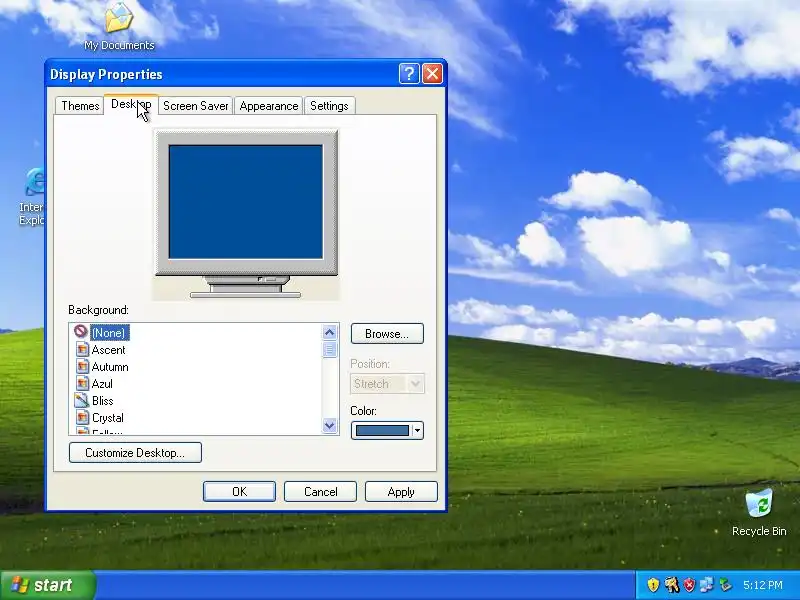Click the Bliss wallpaper file icon
800x600 pixels.
(82, 401)
